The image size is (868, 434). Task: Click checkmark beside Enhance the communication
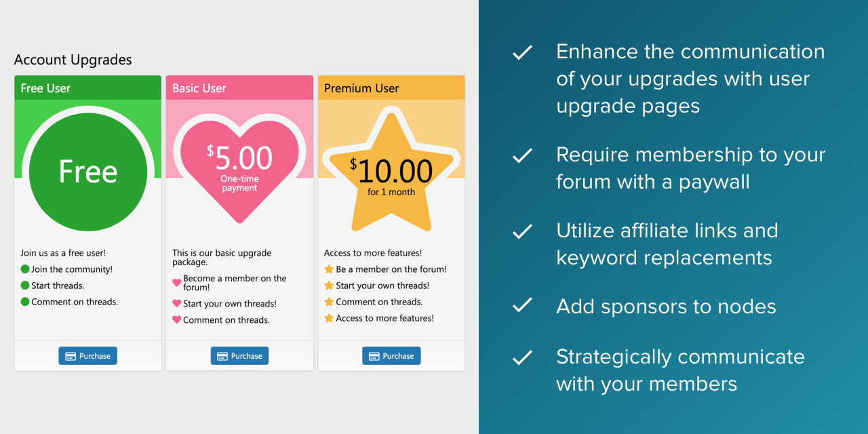[522, 53]
